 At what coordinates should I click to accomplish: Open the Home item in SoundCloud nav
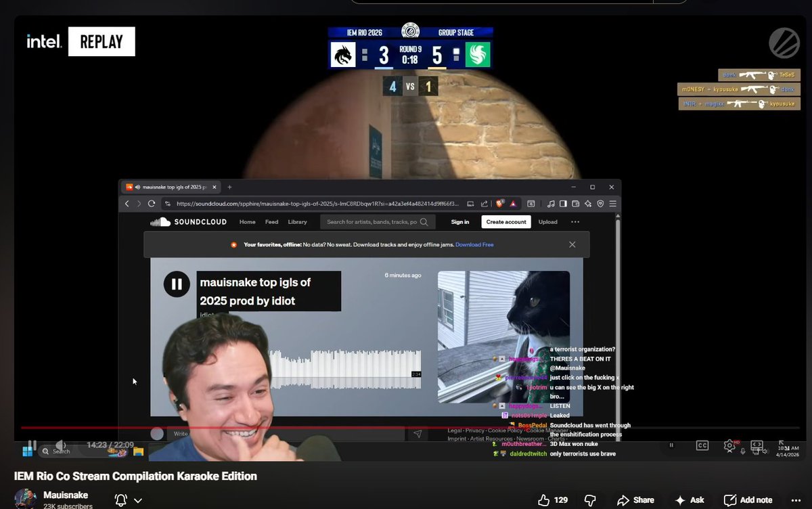247,222
